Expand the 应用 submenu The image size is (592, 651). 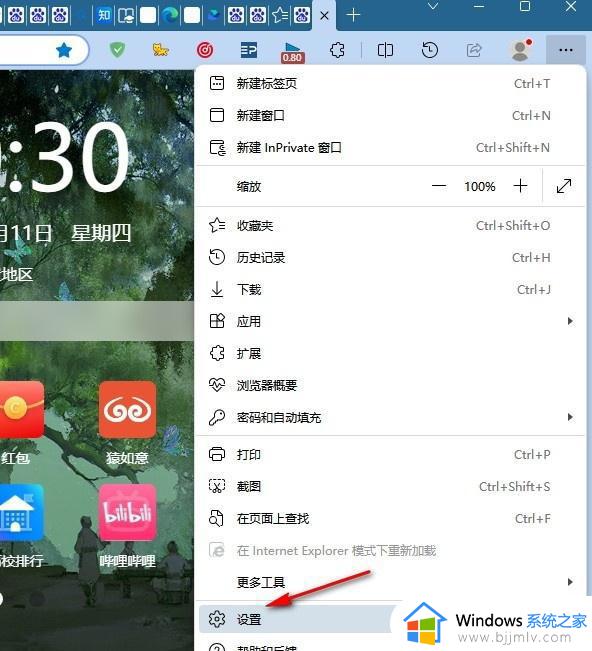[x=390, y=321]
